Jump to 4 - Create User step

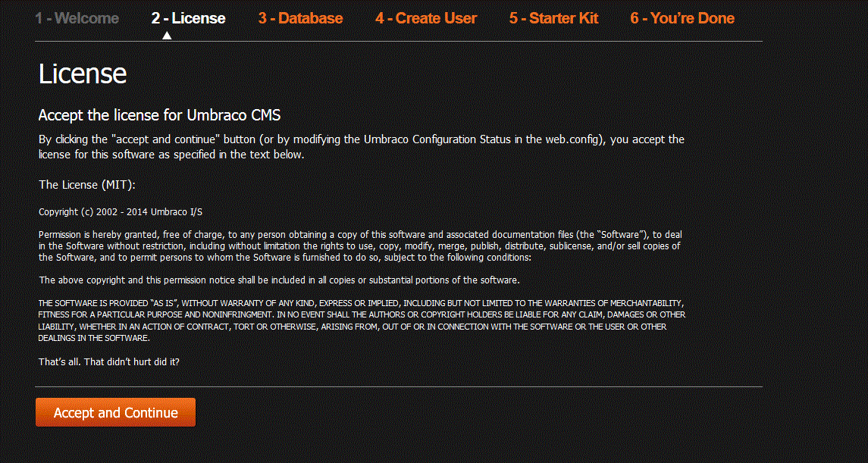click(x=426, y=18)
